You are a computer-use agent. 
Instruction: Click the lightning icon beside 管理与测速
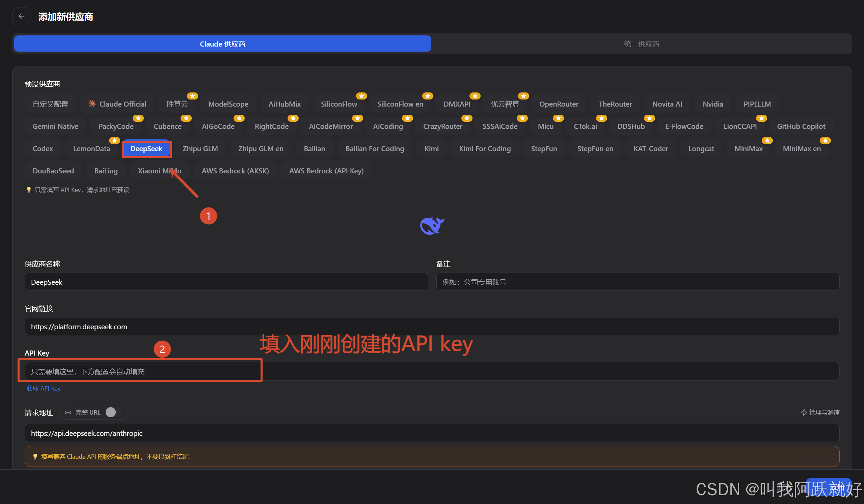pos(804,412)
